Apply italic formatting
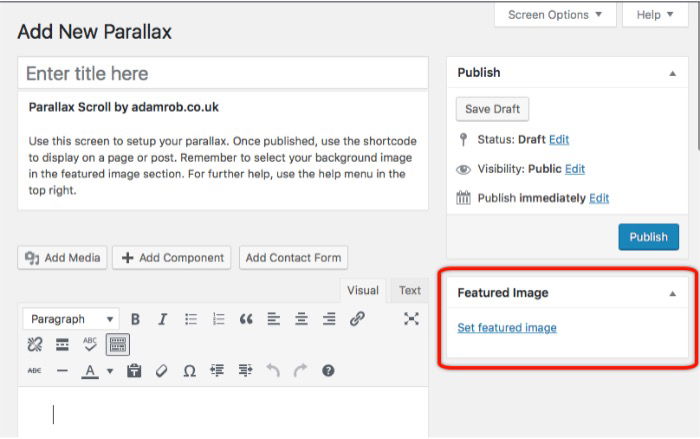 point(163,319)
